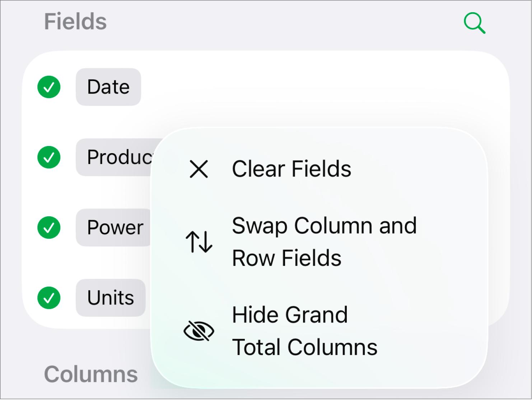Toggle the Product field checkmark
The image size is (532, 401).
click(x=49, y=157)
